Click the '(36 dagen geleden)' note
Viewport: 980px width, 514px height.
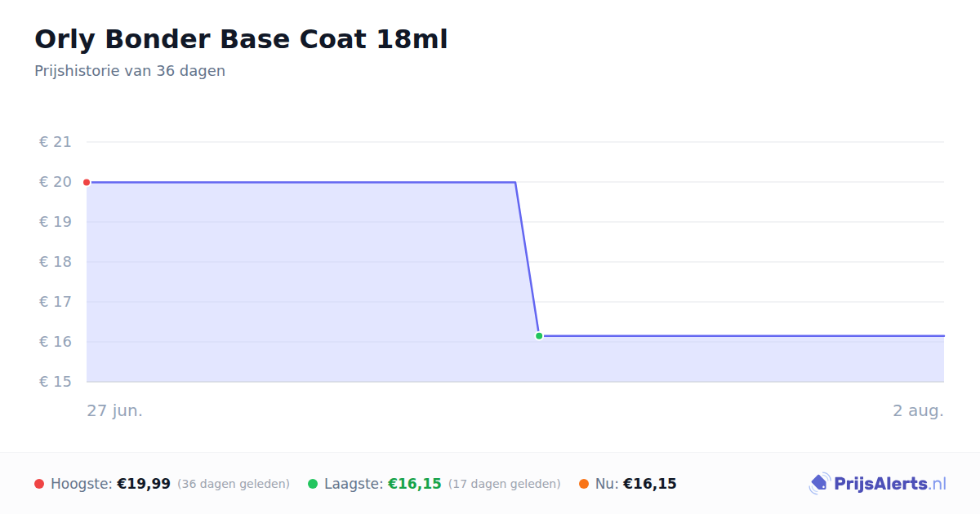[x=234, y=484]
